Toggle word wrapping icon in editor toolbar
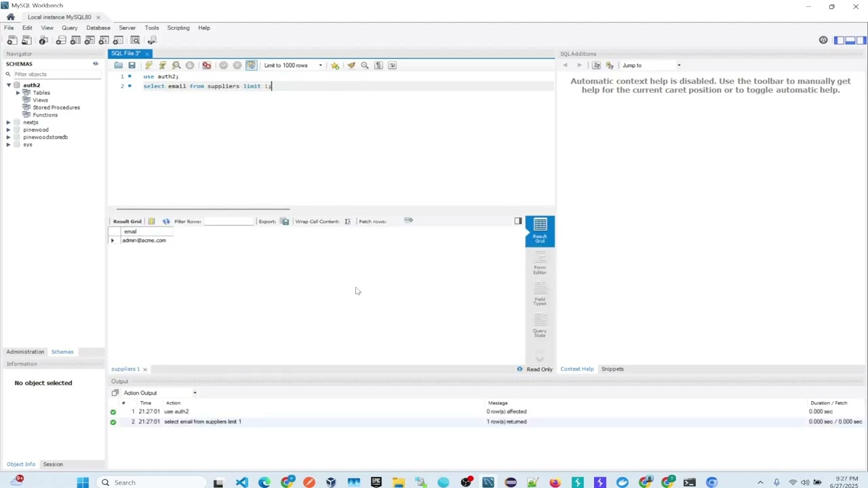Viewport: 868px width, 488px height. tap(392, 65)
